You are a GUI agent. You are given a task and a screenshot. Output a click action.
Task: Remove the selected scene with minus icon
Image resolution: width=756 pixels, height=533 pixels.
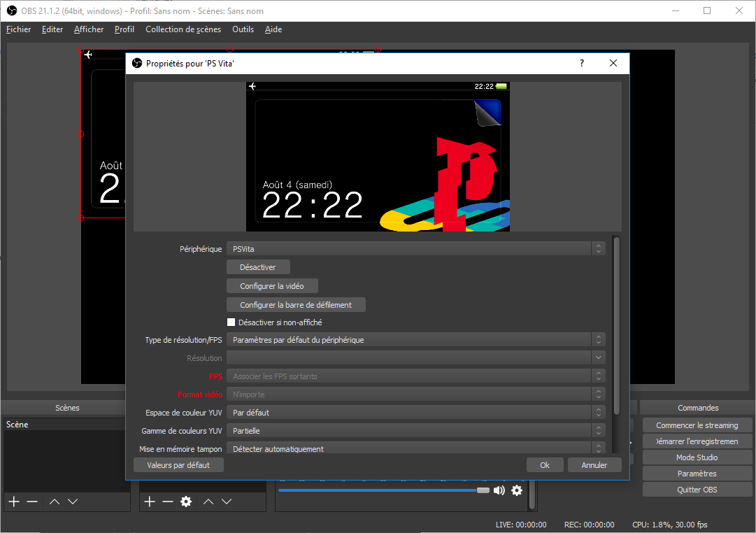(x=32, y=502)
